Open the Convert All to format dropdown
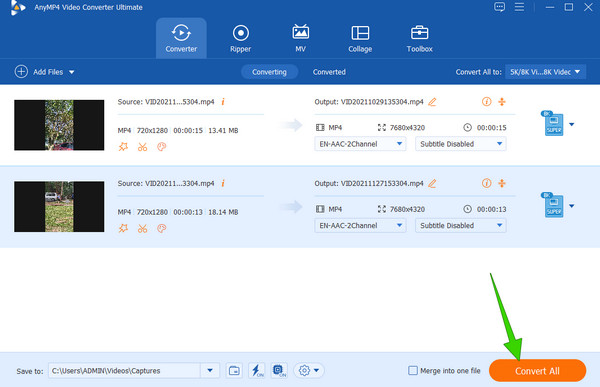The image size is (600, 387). (x=545, y=72)
